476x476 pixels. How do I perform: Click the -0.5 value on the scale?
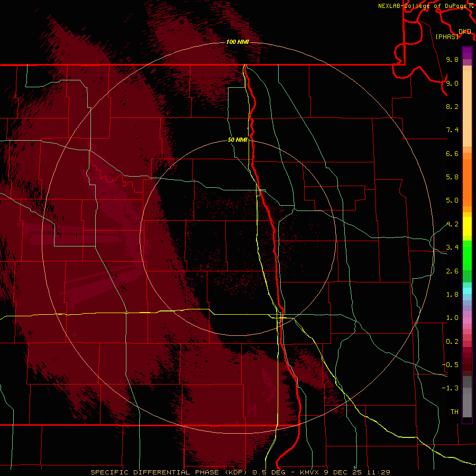point(450,365)
